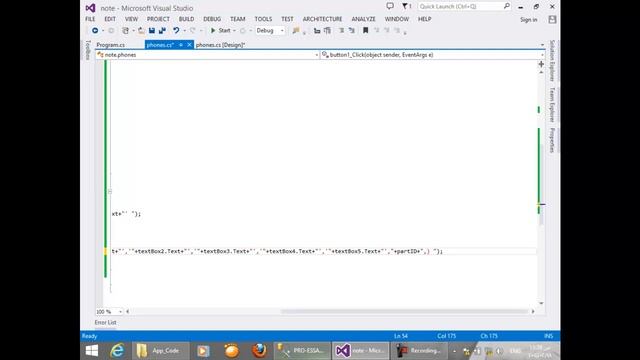This screenshot has width=640, height=360.
Task: Click the scroll right arrow of the editor
Action: [533, 311]
